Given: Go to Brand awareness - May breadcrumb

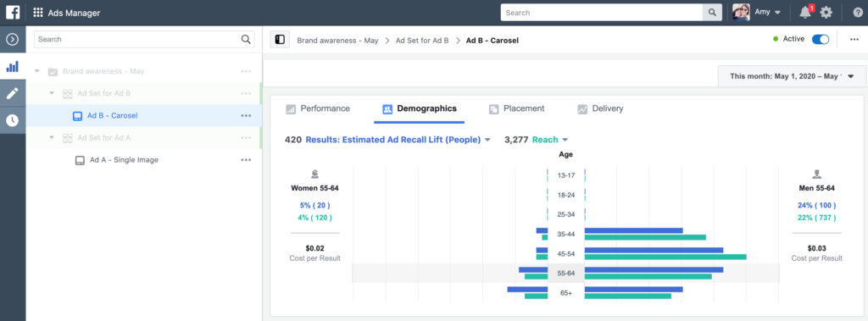Looking at the screenshot, I should click(337, 41).
